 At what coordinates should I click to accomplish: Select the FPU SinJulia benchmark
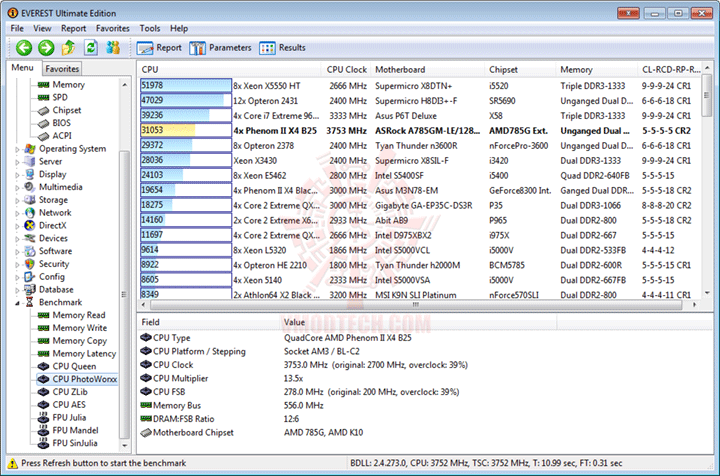pyautogui.click(x=75, y=443)
